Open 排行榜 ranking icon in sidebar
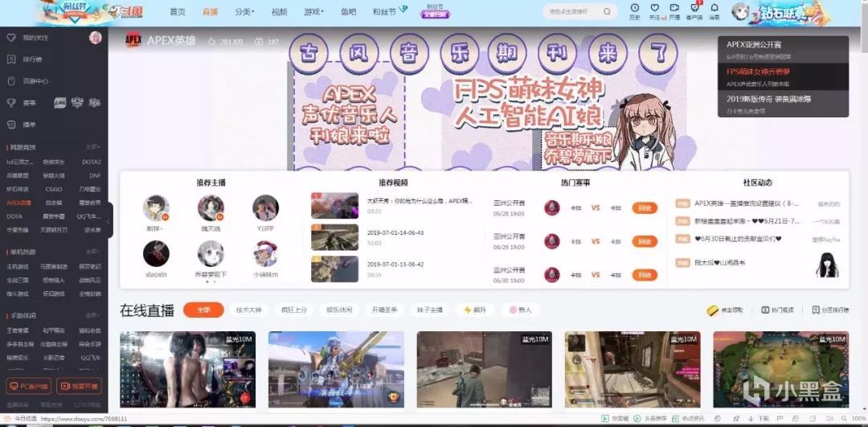This screenshot has height=427, width=868. pyautogui.click(x=11, y=60)
